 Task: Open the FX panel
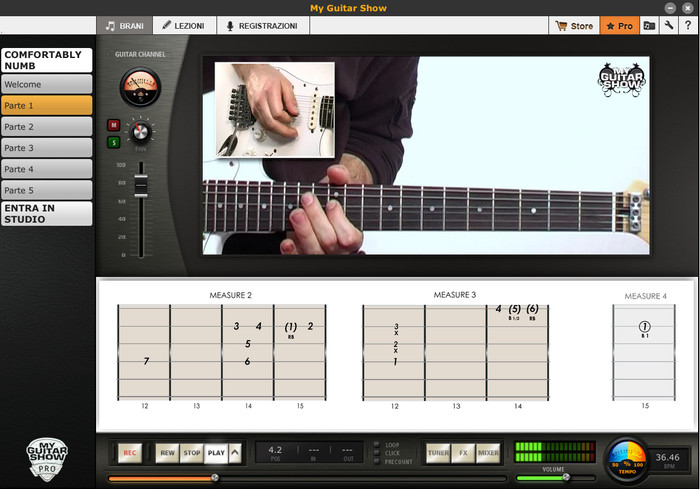tap(463, 453)
